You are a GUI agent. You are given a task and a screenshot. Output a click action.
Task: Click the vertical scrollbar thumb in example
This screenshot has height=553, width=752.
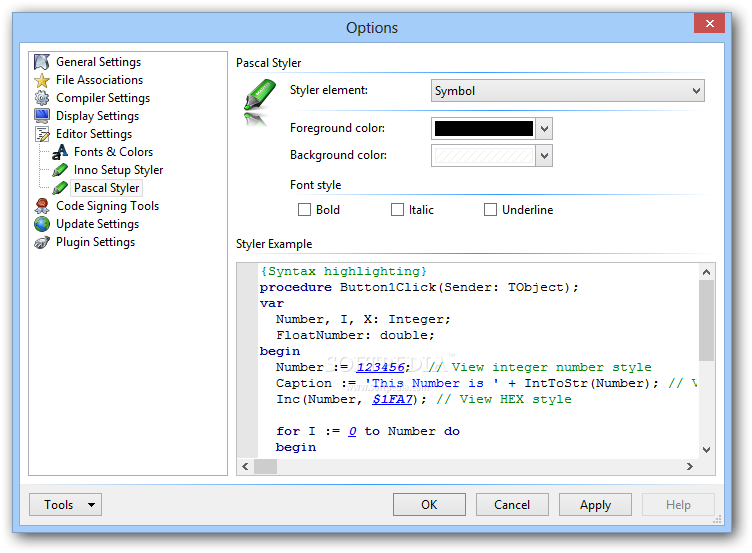[x=706, y=320]
